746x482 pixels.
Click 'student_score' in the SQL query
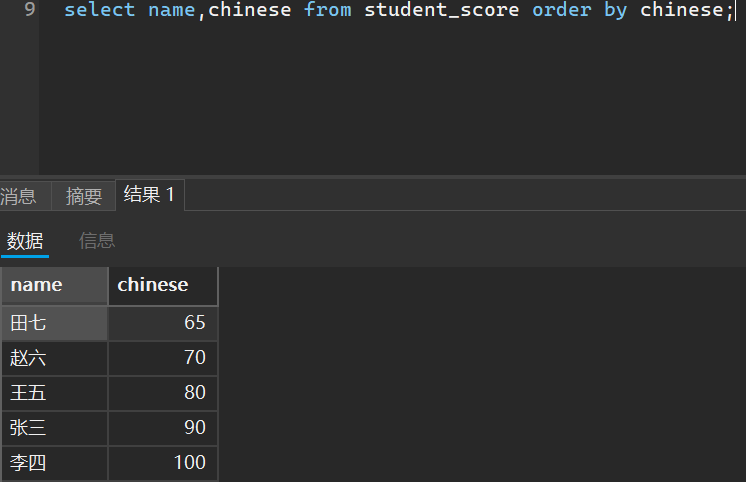tap(442, 10)
